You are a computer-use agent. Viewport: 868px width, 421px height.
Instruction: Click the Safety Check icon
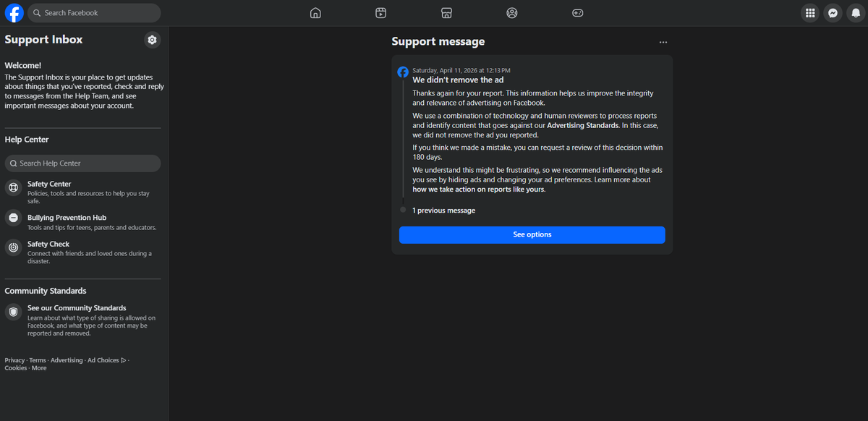pyautogui.click(x=13, y=247)
